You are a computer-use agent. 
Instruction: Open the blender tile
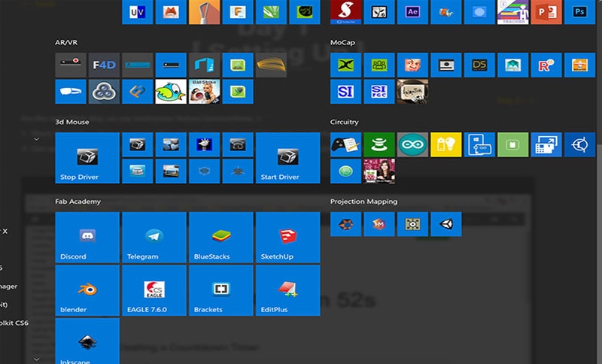[x=87, y=290]
